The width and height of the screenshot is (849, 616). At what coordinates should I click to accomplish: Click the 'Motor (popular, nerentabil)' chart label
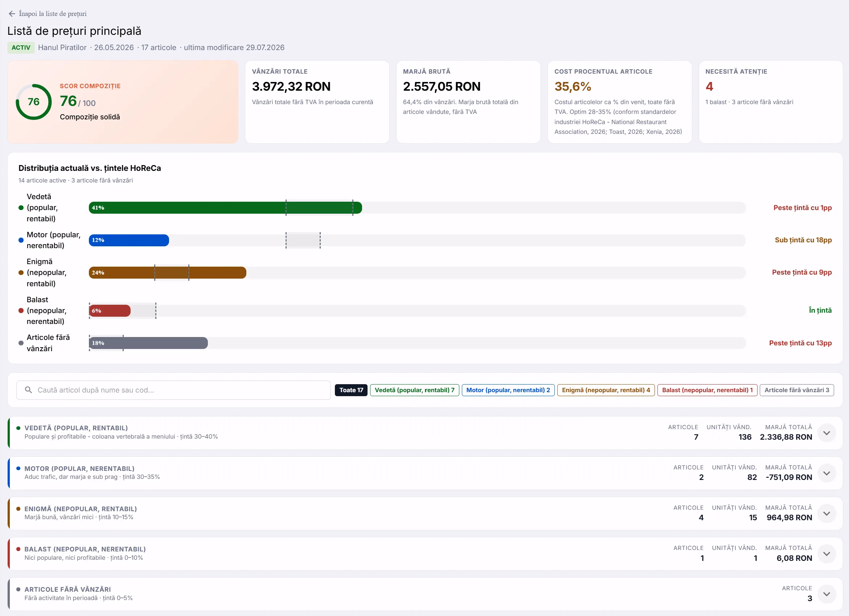click(x=53, y=240)
